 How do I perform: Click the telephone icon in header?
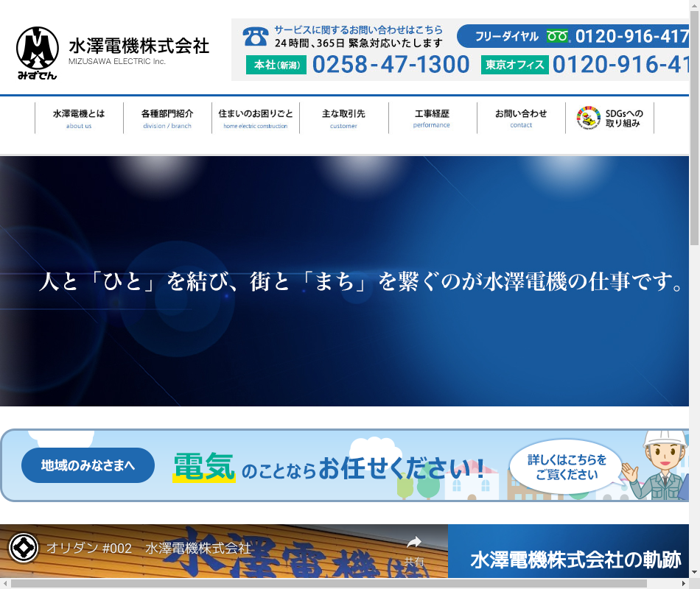[256, 36]
